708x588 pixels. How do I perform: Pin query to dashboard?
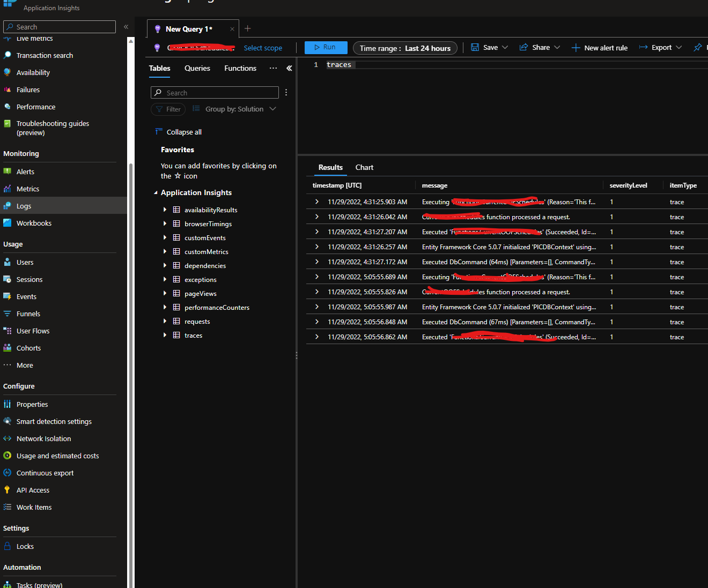(x=698, y=47)
